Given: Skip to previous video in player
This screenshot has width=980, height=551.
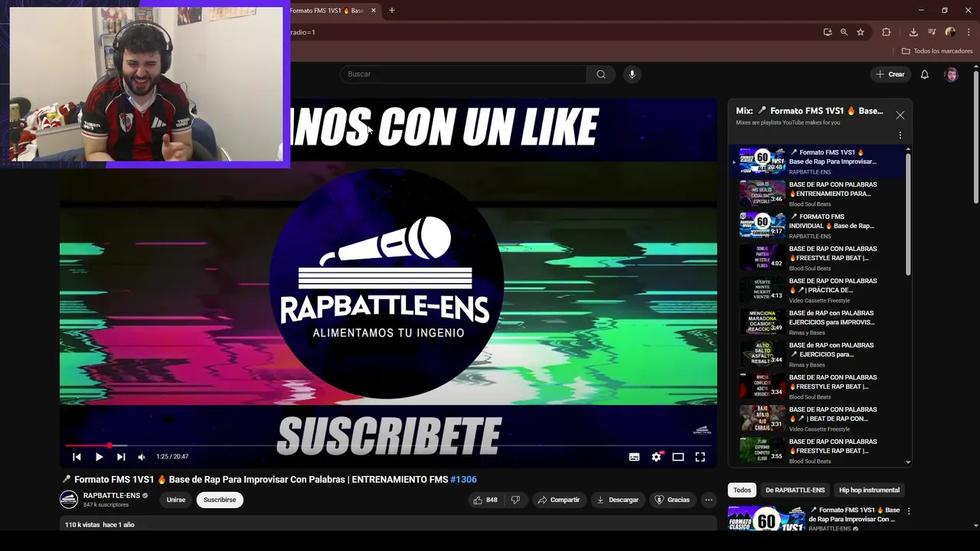Looking at the screenshot, I should (77, 457).
